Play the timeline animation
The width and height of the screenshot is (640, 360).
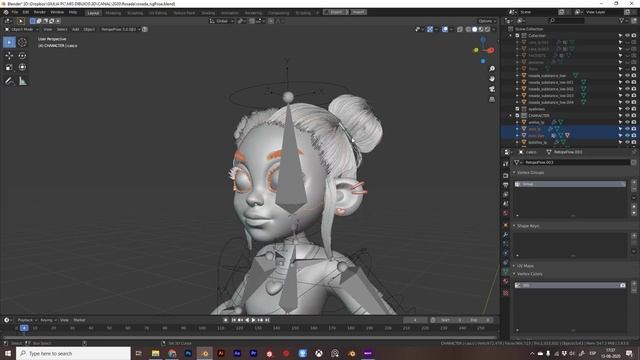253,320
